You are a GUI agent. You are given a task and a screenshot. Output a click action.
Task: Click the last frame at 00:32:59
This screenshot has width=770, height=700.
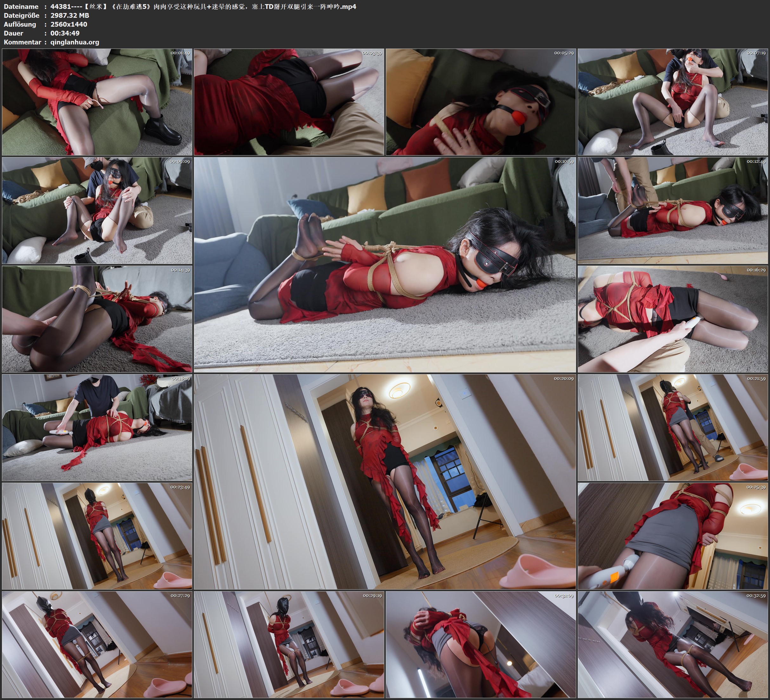tap(673, 644)
